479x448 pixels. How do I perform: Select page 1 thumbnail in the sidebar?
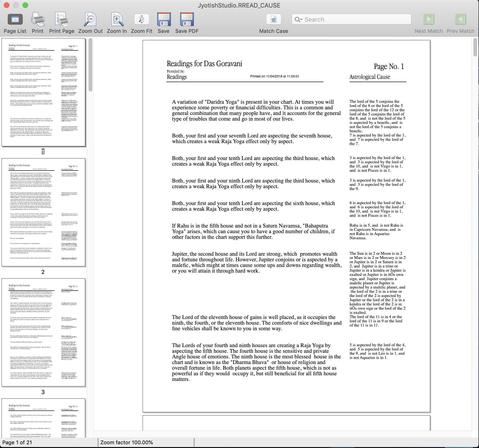(x=43, y=92)
